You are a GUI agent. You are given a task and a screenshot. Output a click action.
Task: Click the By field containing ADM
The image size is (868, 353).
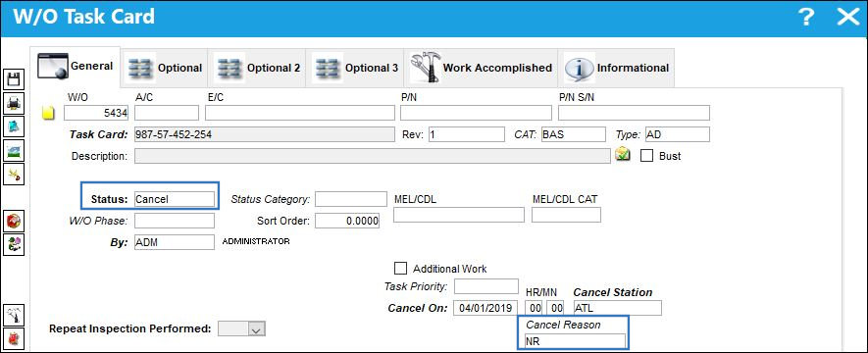click(x=175, y=242)
